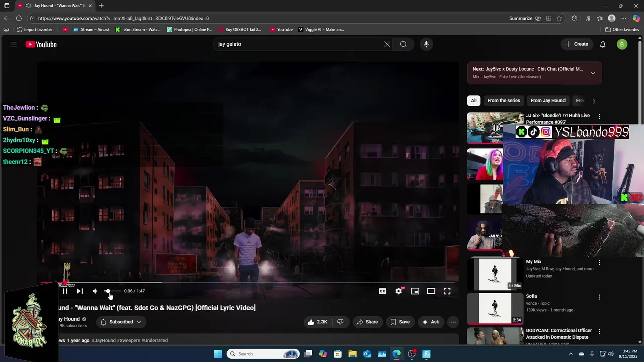The height and width of the screenshot is (362, 644).
Task: Select From Jay Hound chip
Action: pos(548,101)
